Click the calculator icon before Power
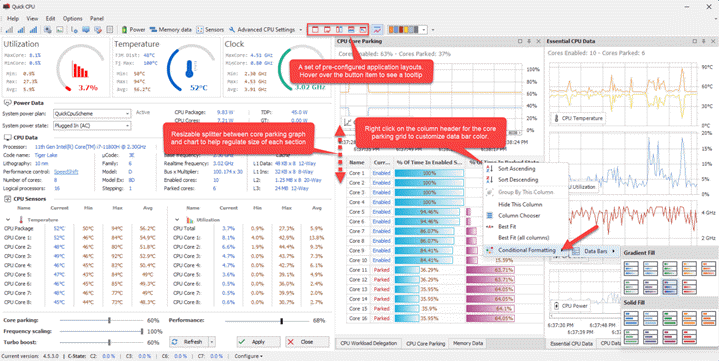719x361 pixels. (x=110, y=30)
